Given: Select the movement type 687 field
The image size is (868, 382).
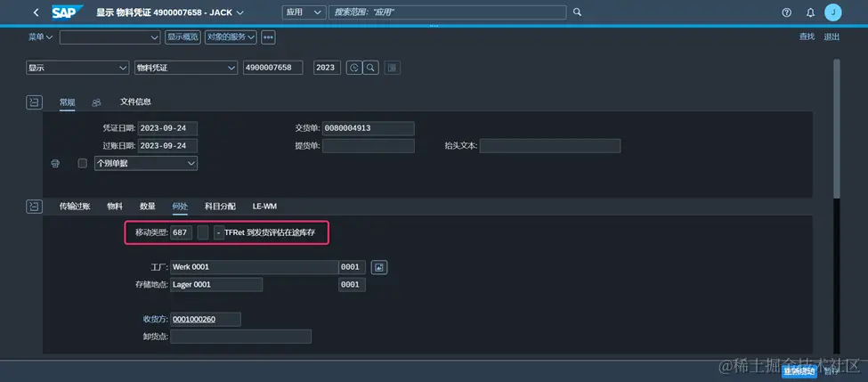Looking at the screenshot, I should click(x=182, y=233).
